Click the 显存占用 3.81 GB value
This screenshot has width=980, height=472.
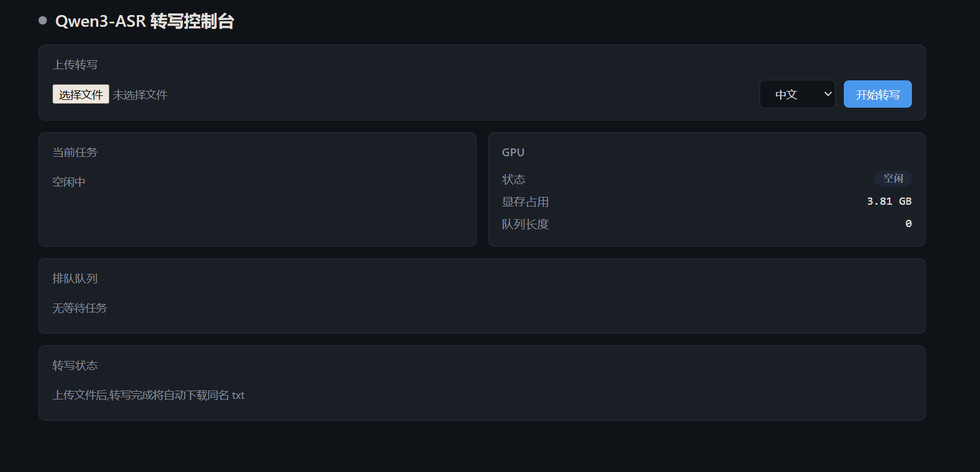click(889, 201)
